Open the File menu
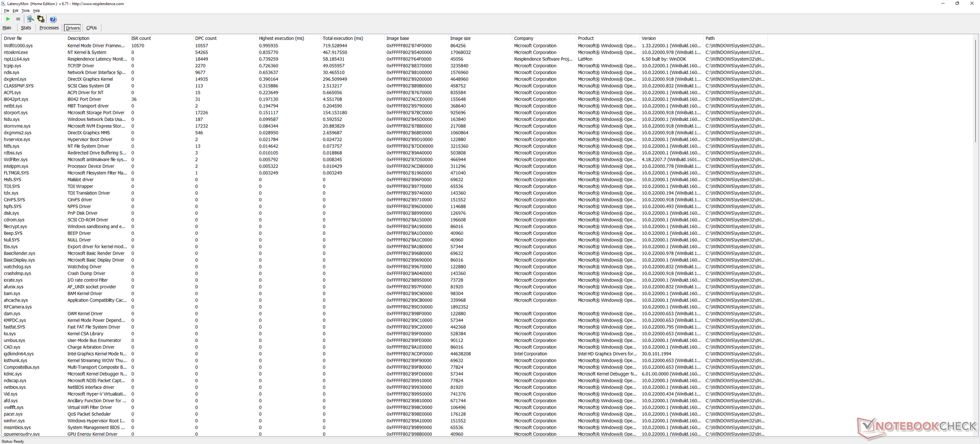Image resolution: width=980 pixels, height=444 pixels. (7, 10)
